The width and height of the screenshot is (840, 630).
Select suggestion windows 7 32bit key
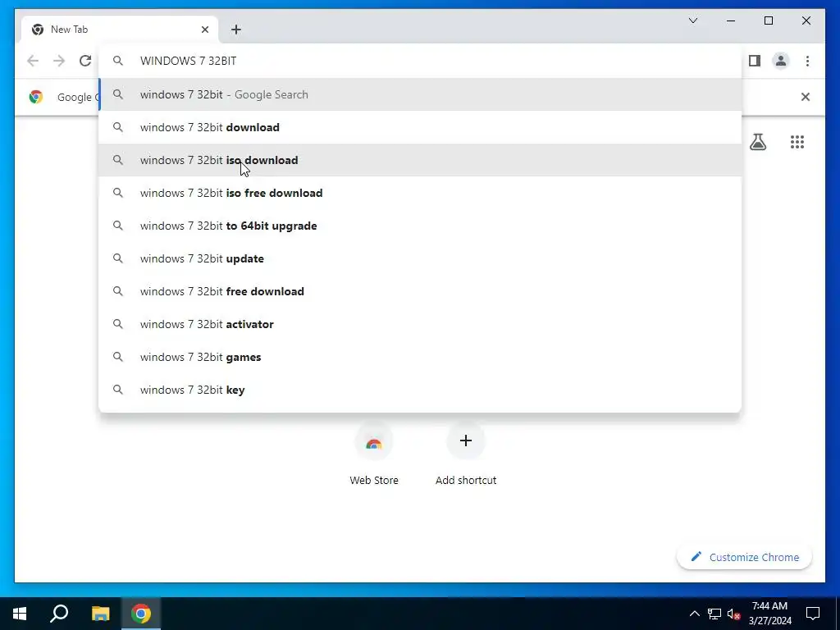pos(420,390)
